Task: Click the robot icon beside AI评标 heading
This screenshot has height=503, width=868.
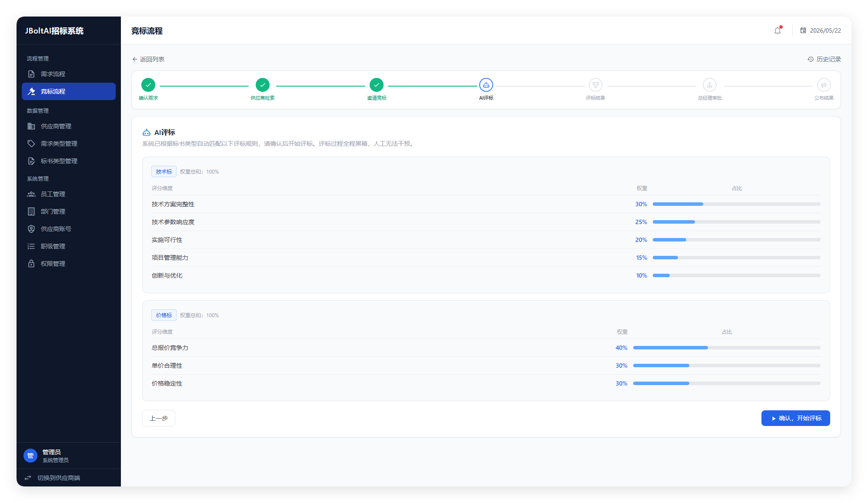Action: tap(147, 132)
